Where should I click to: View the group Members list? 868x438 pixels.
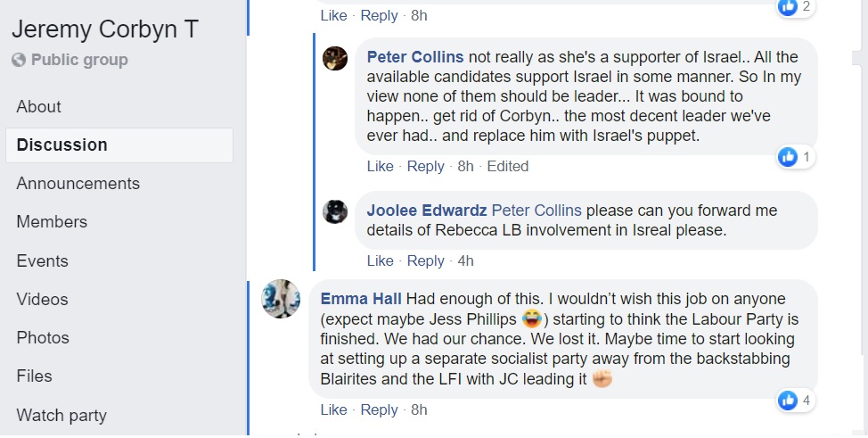point(52,221)
